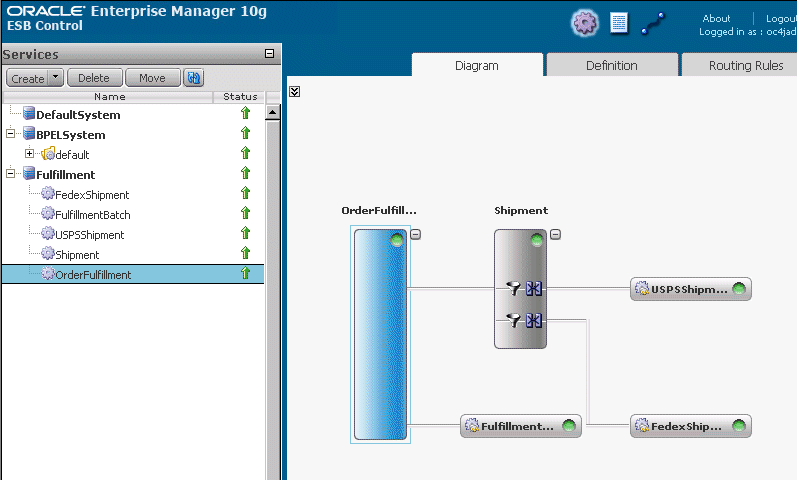797x480 pixels.
Task: Click the Logout link
Action: (x=781, y=18)
